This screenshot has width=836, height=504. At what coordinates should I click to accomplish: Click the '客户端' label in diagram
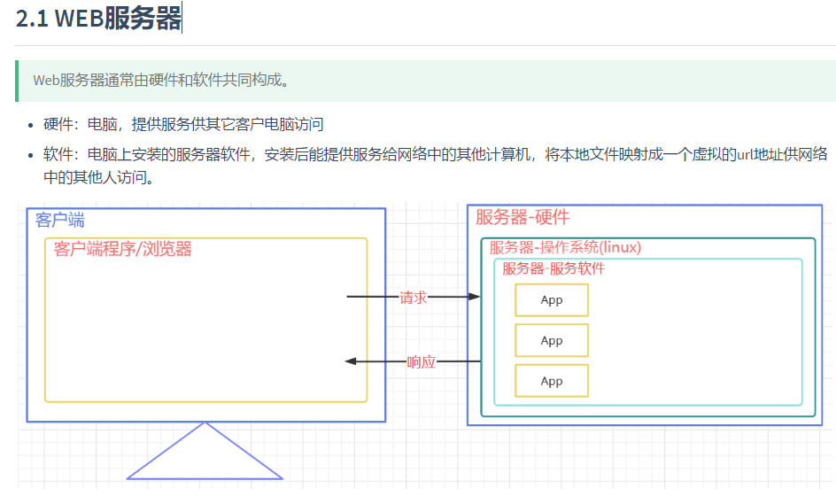pos(59,220)
